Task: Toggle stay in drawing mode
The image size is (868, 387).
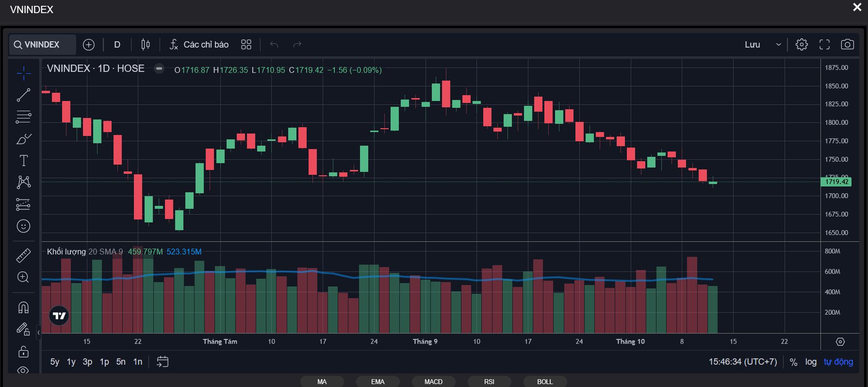Action: (23, 329)
